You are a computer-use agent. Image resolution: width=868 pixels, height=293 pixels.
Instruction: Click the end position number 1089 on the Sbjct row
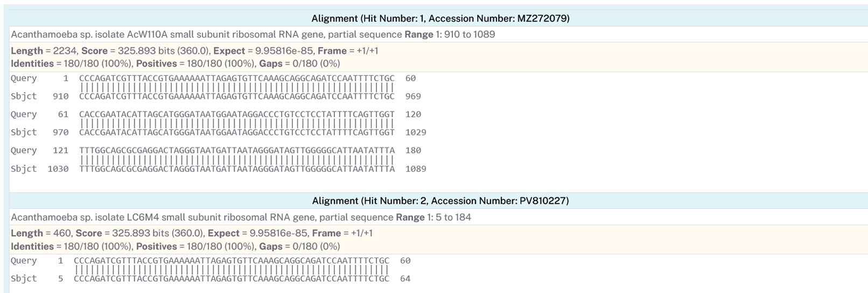pyautogui.click(x=416, y=169)
